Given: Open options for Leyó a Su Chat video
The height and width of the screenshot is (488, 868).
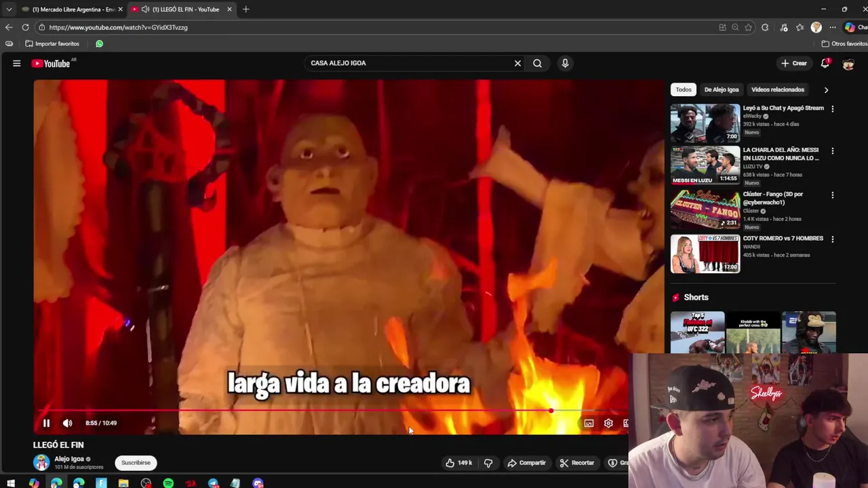Looking at the screenshot, I should click(x=832, y=109).
